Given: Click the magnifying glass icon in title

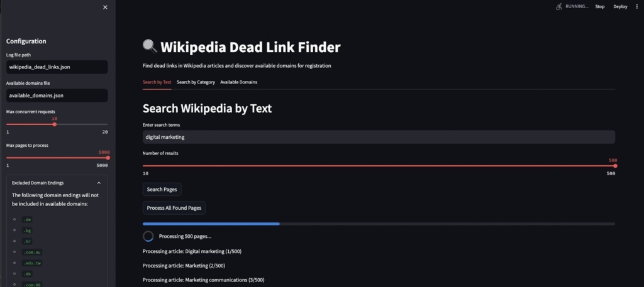Looking at the screenshot, I should tap(150, 46).
